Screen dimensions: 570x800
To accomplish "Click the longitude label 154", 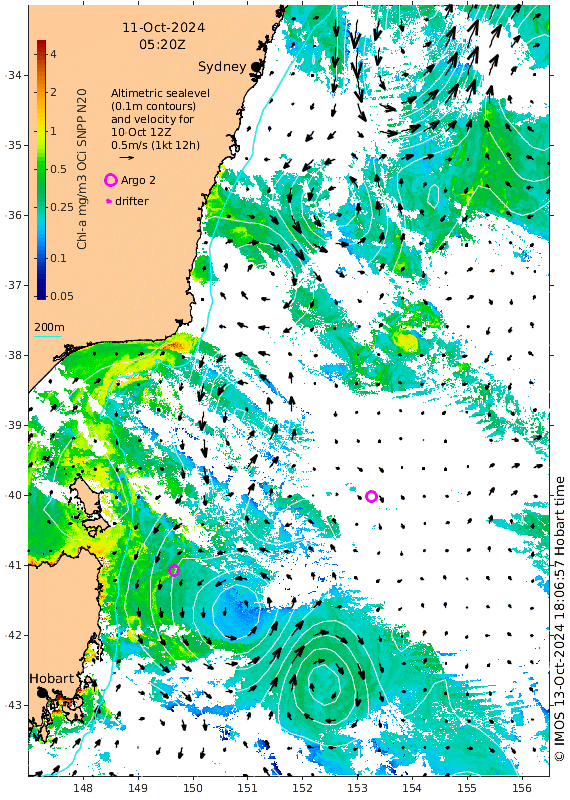I will tap(412, 788).
